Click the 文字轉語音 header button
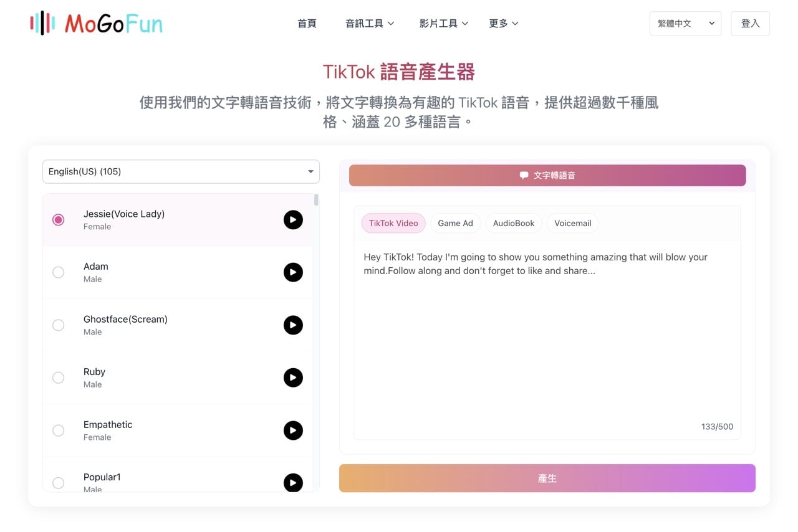This screenshot has width=798, height=532. click(x=547, y=176)
